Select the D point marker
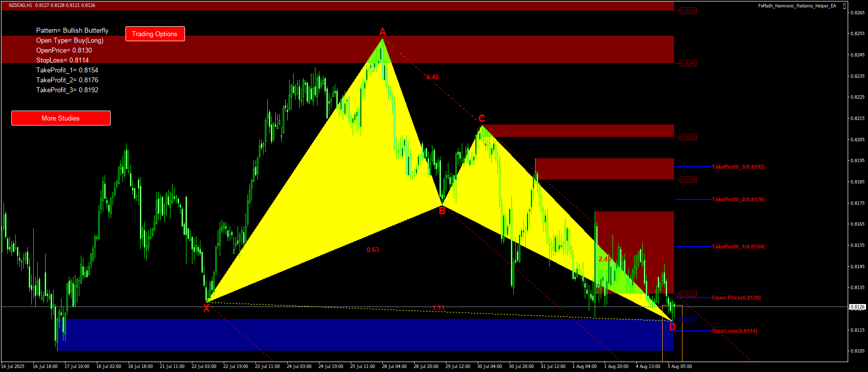The height and width of the screenshot is (372, 868). pos(672,327)
